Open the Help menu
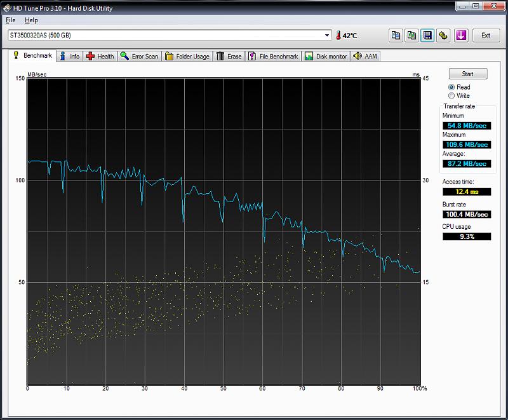This screenshot has height=420, width=508. [x=31, y=20]
